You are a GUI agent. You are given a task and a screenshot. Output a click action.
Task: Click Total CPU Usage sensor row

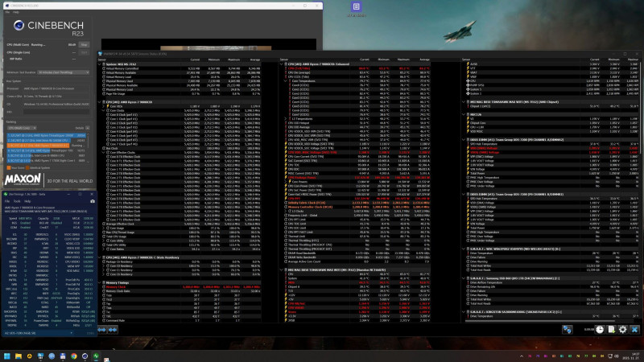[x=180, y=237]
